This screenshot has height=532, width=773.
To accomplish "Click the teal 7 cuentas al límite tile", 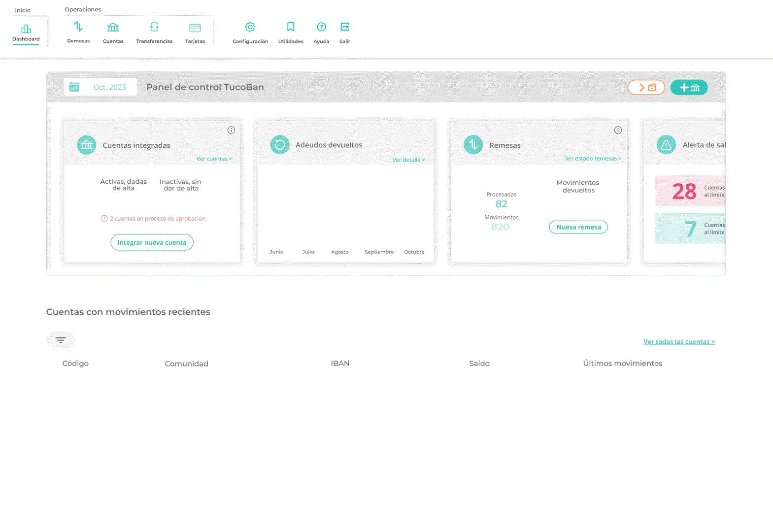I will [690, 228].
